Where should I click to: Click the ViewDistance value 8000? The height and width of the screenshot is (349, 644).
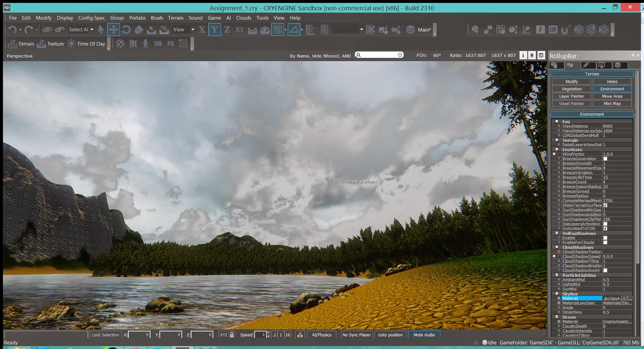(617, 126)
